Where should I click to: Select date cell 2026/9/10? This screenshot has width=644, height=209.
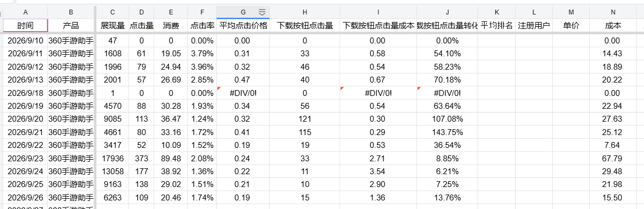click(25, 41)
